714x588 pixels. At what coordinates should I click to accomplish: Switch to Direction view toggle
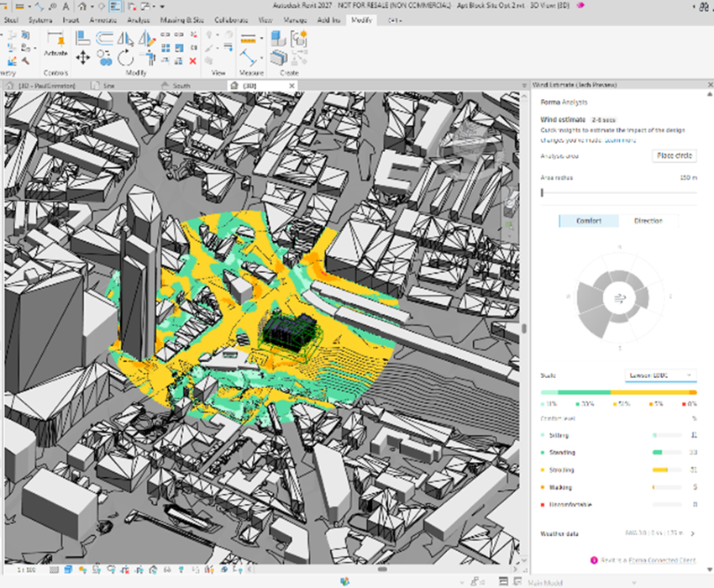click(648, 221)
